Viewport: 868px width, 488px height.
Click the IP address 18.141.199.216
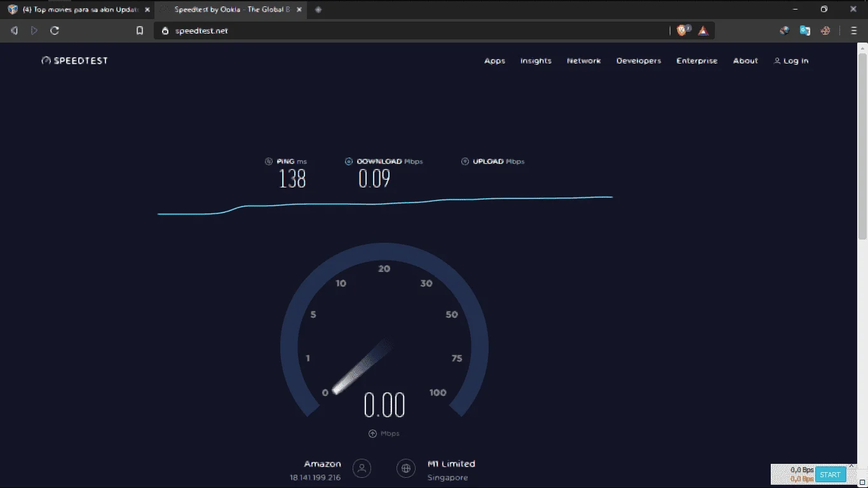[315, 477]
